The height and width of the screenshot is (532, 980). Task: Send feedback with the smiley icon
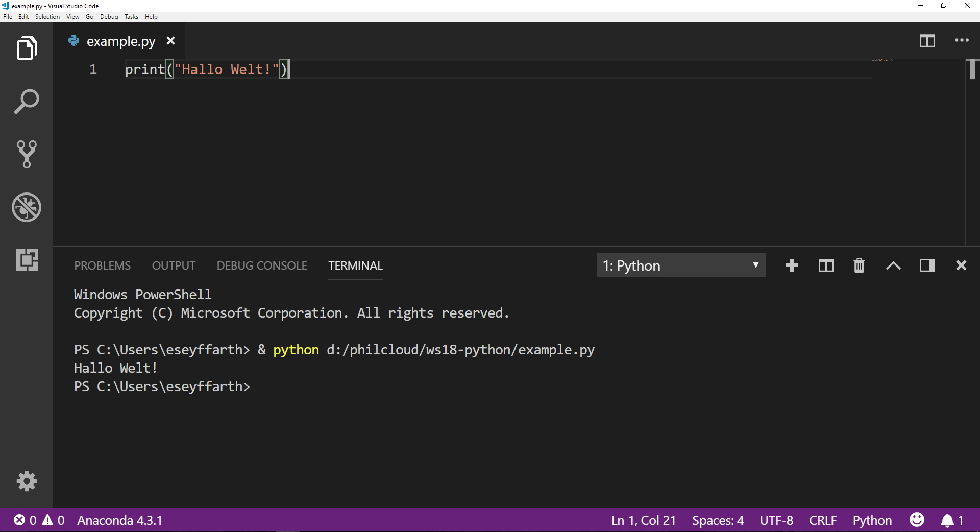click(x=917, y=520)
